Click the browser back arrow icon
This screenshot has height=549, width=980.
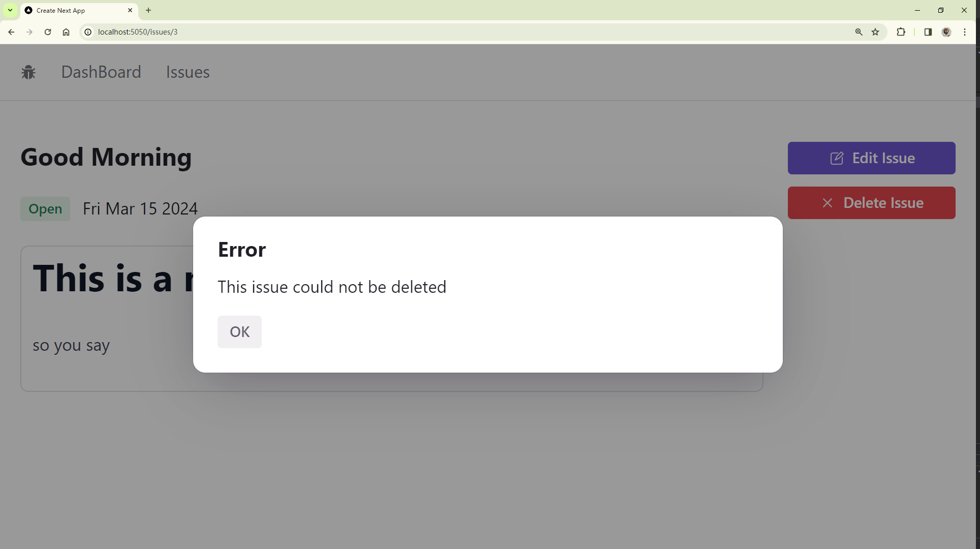click(x=12, y=32)
